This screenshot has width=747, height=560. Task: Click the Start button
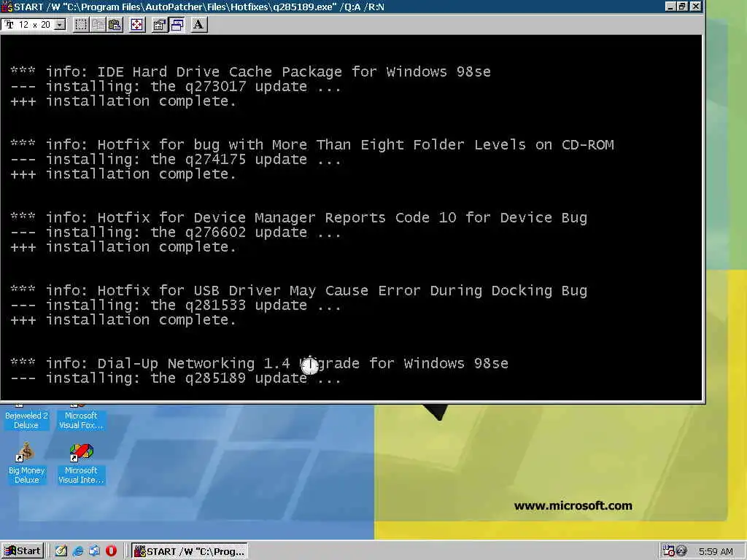(x=23, y=551)
